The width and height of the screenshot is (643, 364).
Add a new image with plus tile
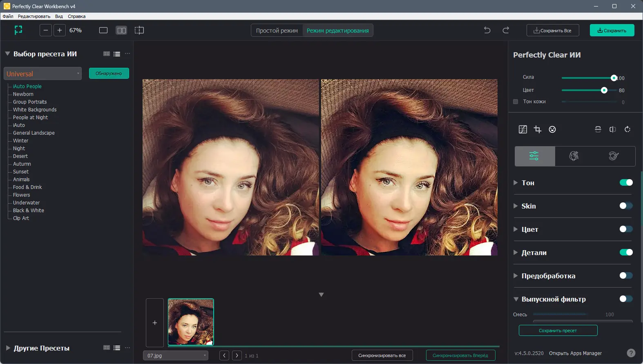pyautogui.click(x=155, y=323)
